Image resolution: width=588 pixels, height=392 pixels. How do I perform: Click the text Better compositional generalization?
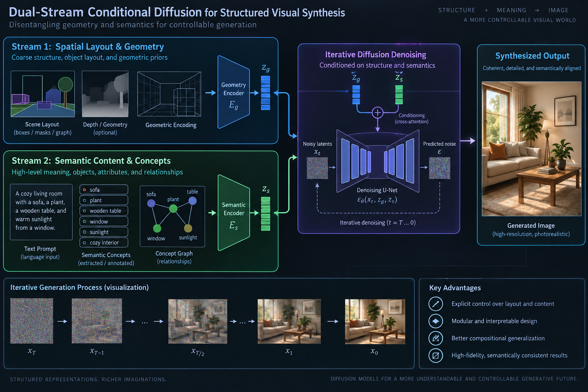coord(498,338)
